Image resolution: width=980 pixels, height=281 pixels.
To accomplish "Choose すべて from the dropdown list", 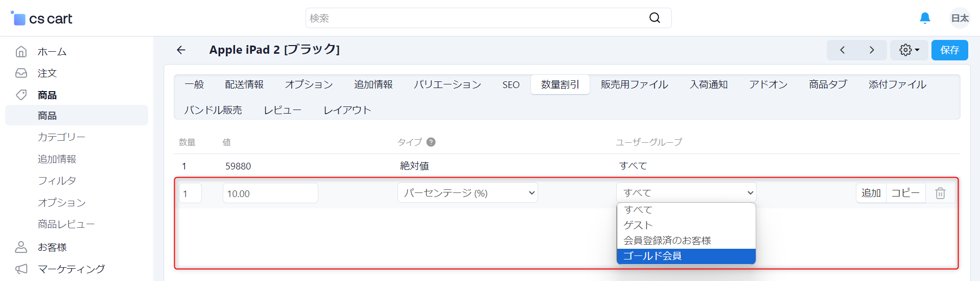I will click(686, 210).
